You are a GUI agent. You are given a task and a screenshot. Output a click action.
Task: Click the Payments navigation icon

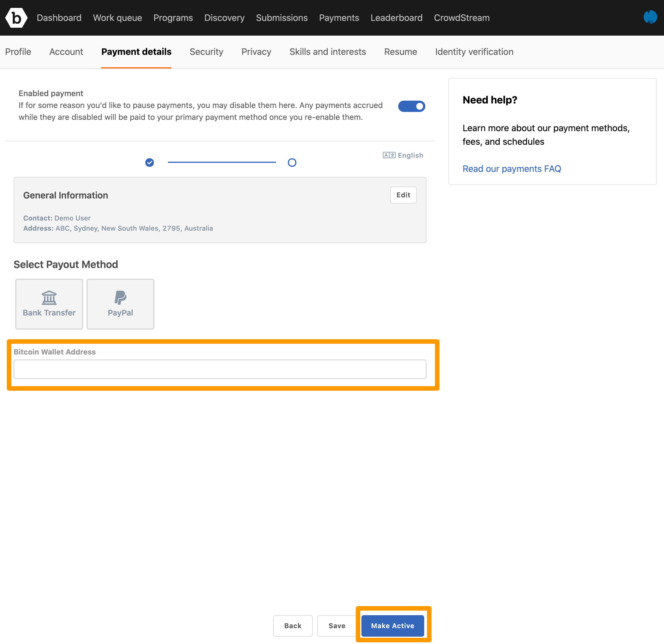[339, 18]
